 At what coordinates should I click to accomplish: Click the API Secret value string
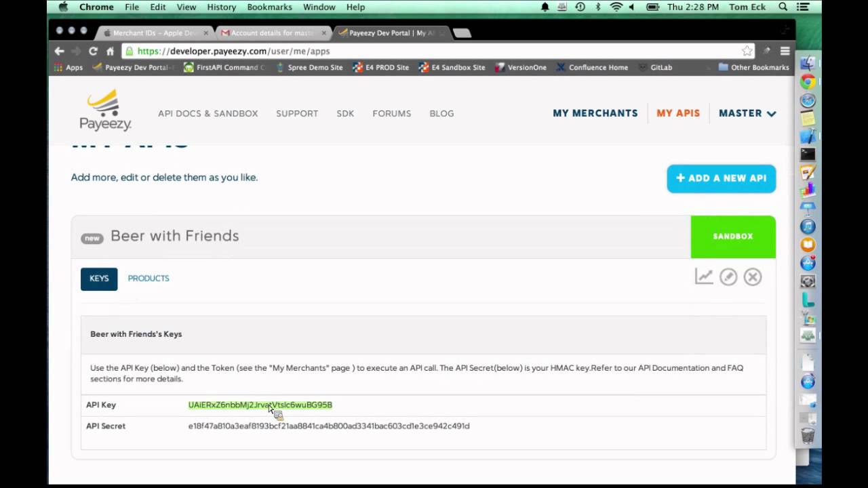point(329,426)
